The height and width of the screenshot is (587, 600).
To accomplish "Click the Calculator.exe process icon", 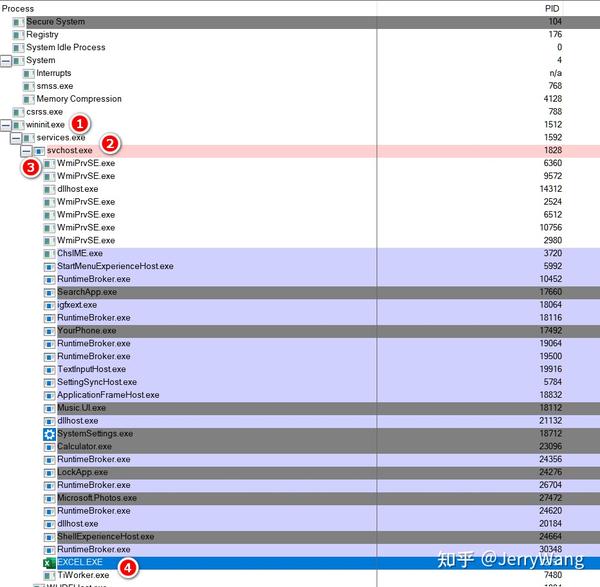I will pyautogui.click(x=49, y=447).
